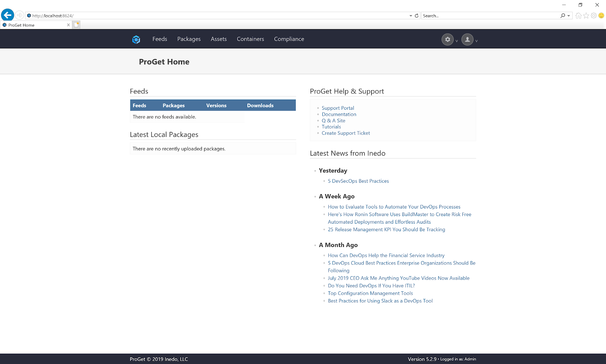Open How to Evaluate Tools article

(x=394, y=207)
